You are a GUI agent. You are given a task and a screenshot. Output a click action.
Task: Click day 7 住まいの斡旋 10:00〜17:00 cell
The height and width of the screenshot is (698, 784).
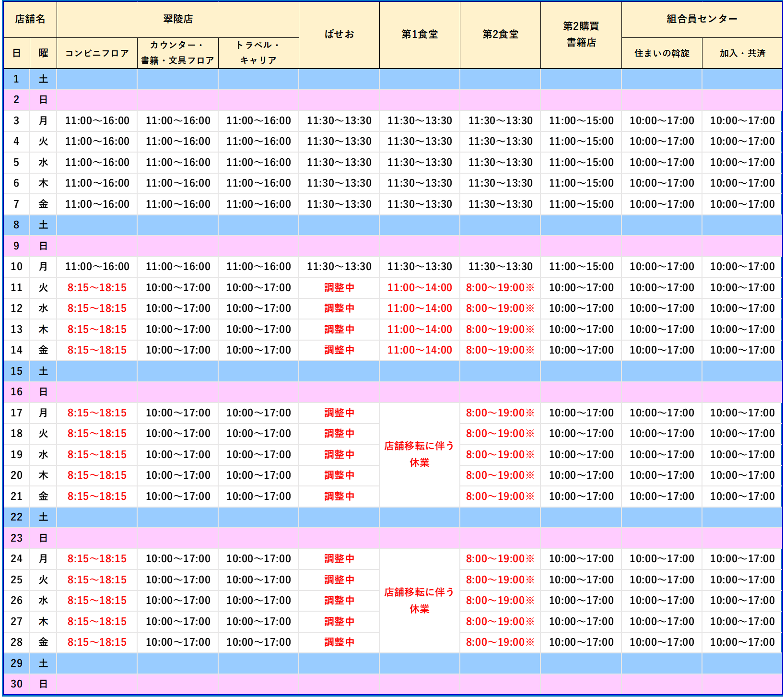[x=662, y=204]
